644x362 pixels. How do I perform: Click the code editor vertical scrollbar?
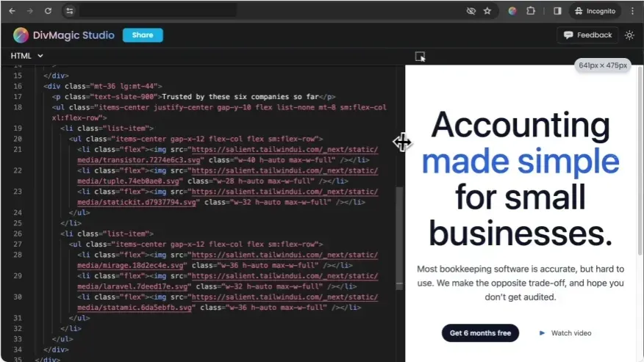tap(399, 238)
